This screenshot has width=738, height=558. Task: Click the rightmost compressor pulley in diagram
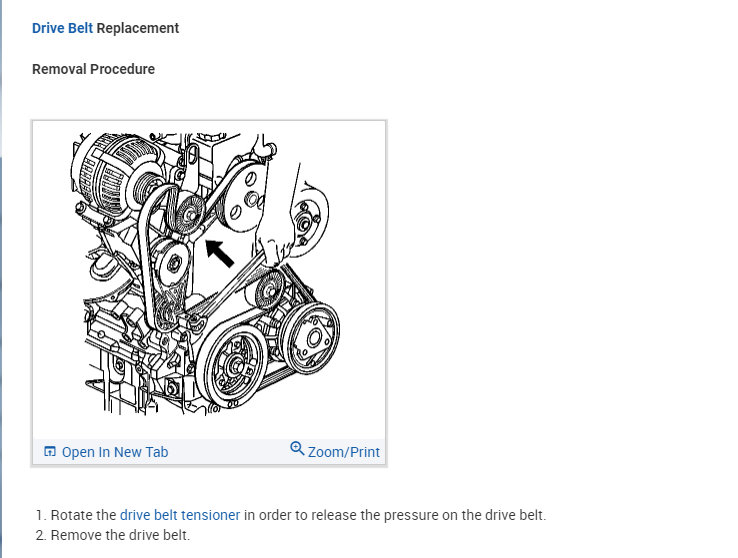[310, 338]
